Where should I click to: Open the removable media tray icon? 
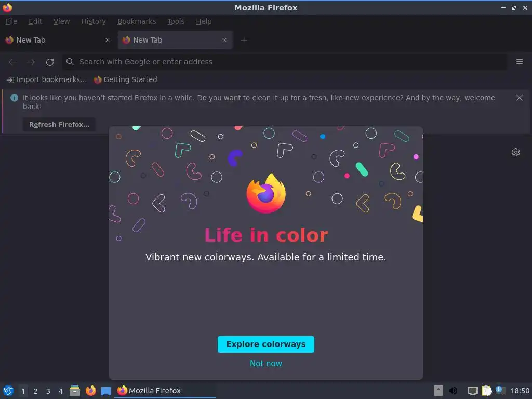(438, 391)
